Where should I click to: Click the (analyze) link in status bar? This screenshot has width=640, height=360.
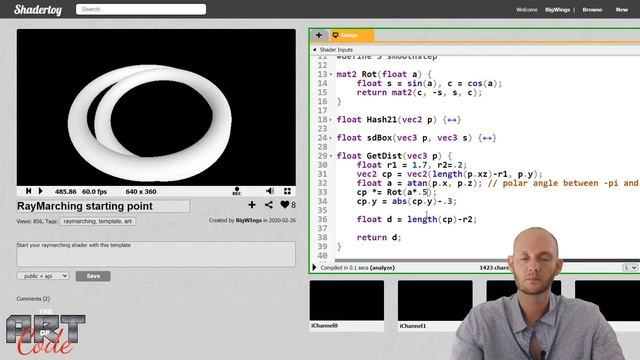382,268
